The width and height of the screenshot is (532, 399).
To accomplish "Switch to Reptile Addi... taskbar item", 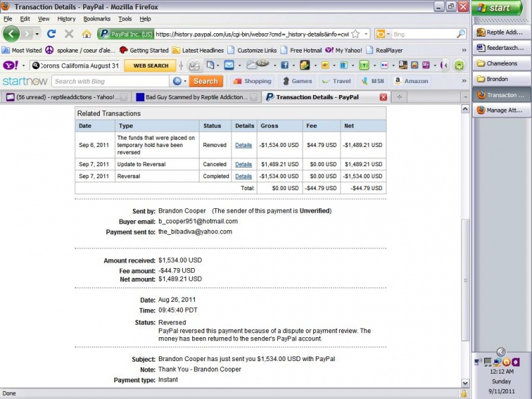I will pyautogui.click(x=501, y=32).
